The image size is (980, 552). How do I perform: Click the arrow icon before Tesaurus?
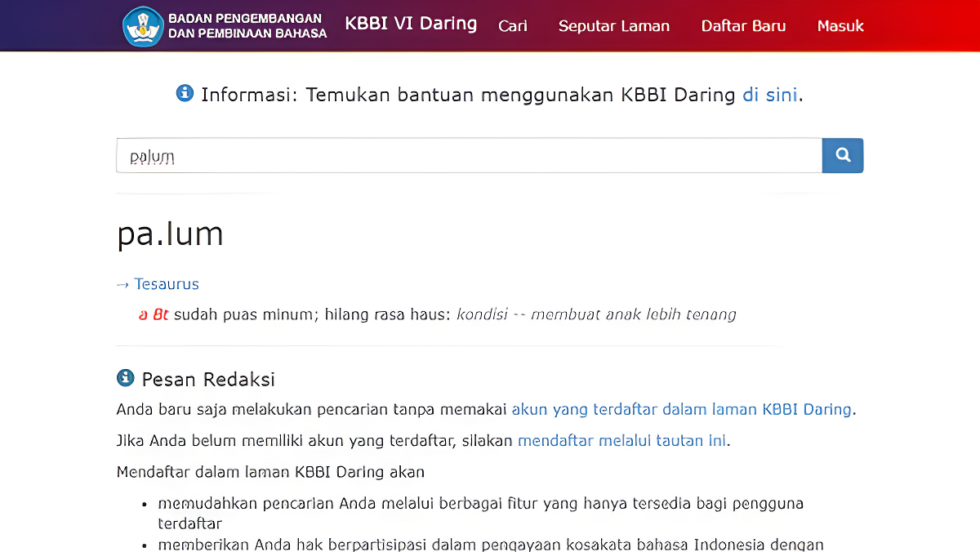pyautogui.click(x=122, y=284)
